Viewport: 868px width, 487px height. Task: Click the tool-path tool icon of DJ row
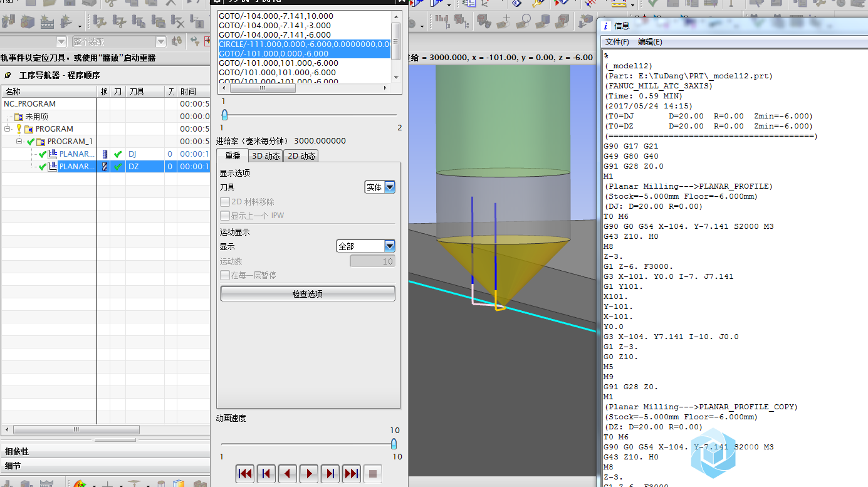click(x=105, y=154)
